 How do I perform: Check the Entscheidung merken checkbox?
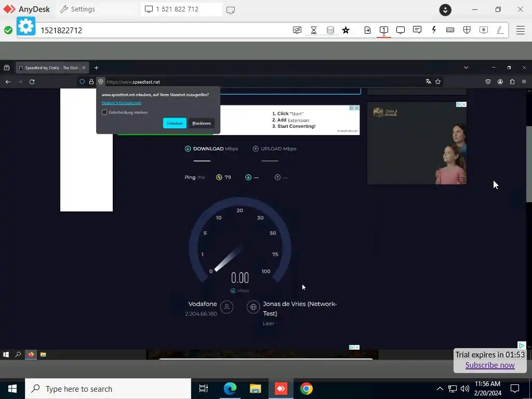tap(104, 112)
